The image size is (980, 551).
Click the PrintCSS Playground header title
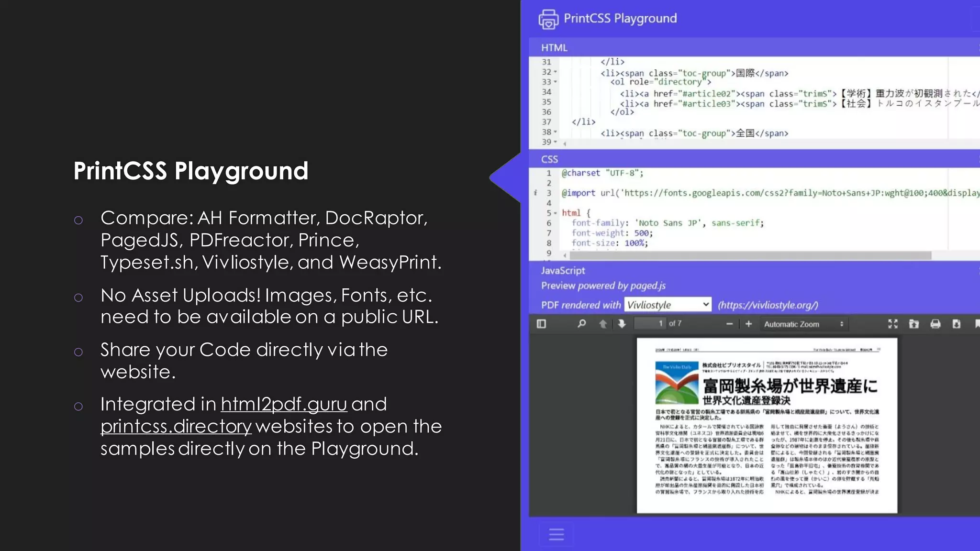(x=620, y=18)
